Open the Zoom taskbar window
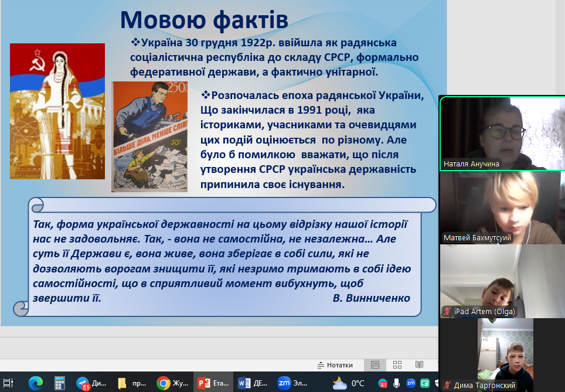 [x=293, y=383]
